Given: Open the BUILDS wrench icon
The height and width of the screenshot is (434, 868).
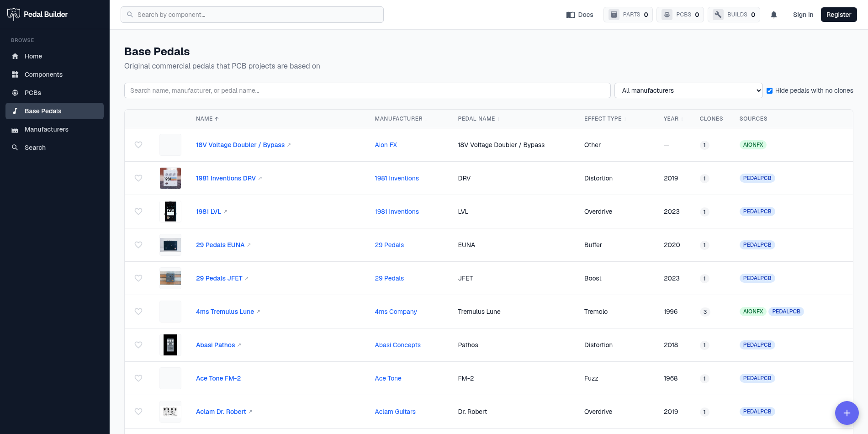Looking at the screenshot, I should (x=718, y=15).
